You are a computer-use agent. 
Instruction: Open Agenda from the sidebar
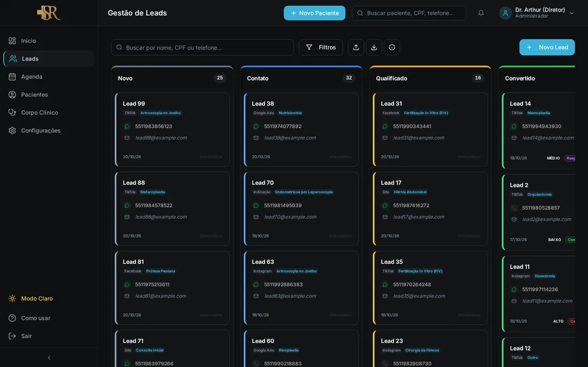[49, 77]
